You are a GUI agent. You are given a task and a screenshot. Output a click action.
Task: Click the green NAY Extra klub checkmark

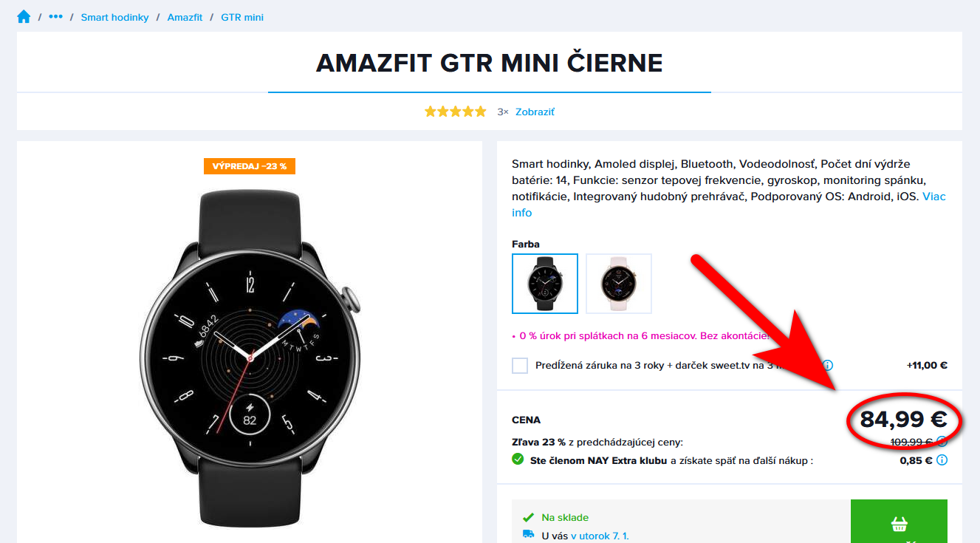click(x=518, y=460)
